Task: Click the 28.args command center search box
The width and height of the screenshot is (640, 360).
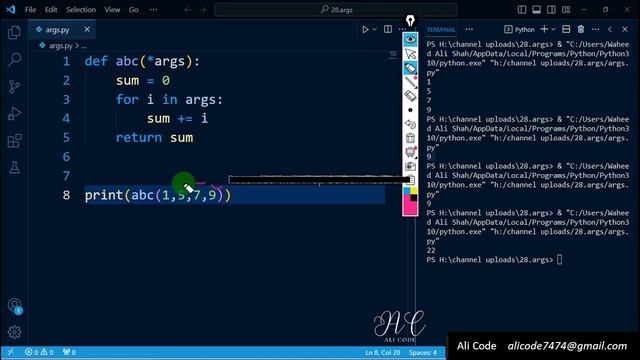Action: 336,9
